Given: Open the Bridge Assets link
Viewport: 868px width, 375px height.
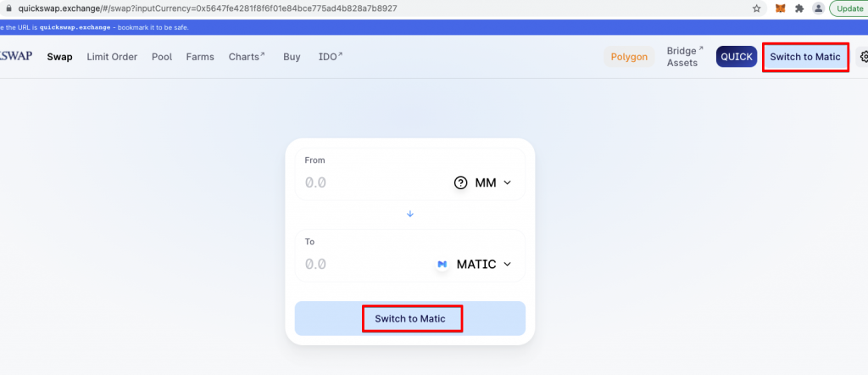Looking at the screenshot, I should pos(685,57).
